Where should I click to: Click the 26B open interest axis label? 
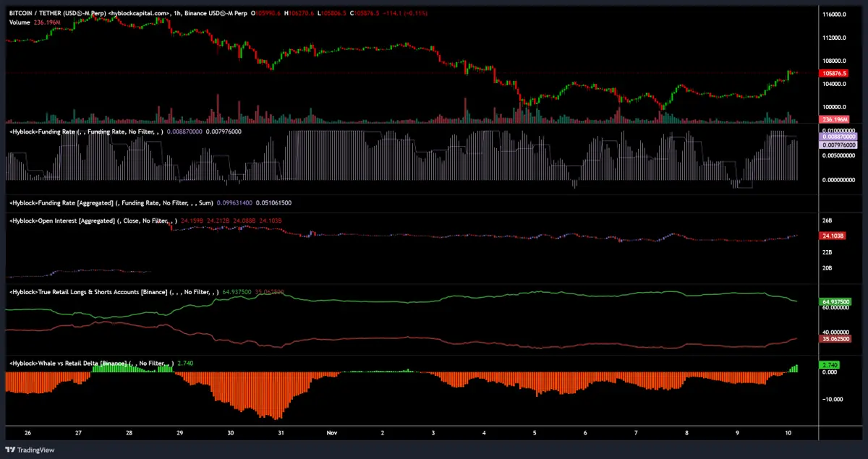827,220
